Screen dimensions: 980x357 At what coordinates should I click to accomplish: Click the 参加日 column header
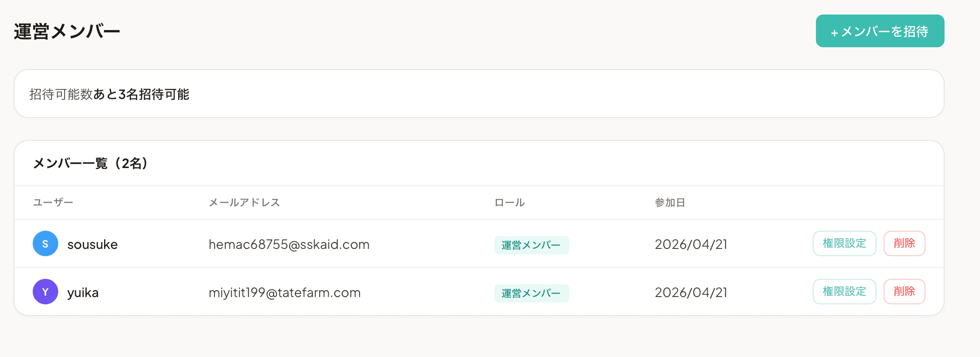[670, 203]
